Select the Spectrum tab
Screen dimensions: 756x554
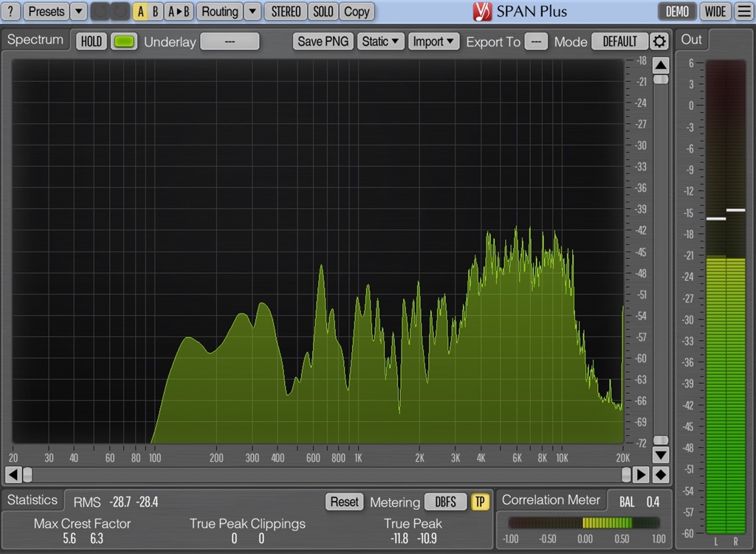pos(35,40)
